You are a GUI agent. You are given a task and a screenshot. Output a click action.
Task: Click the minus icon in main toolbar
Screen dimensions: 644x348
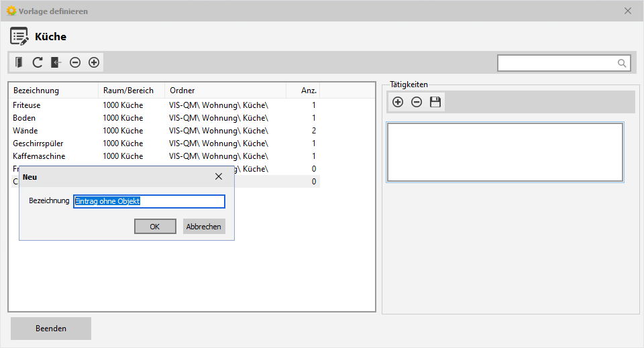tap(75, 62)
